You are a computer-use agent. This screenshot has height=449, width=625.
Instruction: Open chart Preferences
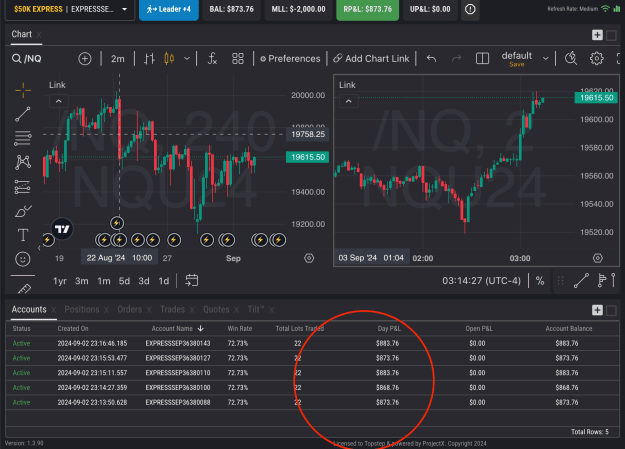point(290,59)
